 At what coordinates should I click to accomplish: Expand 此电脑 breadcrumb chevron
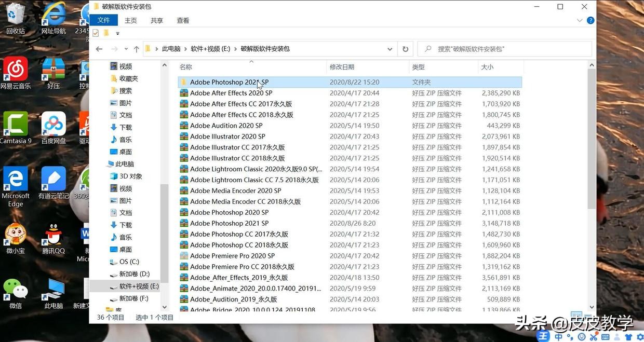coord(185,49)
